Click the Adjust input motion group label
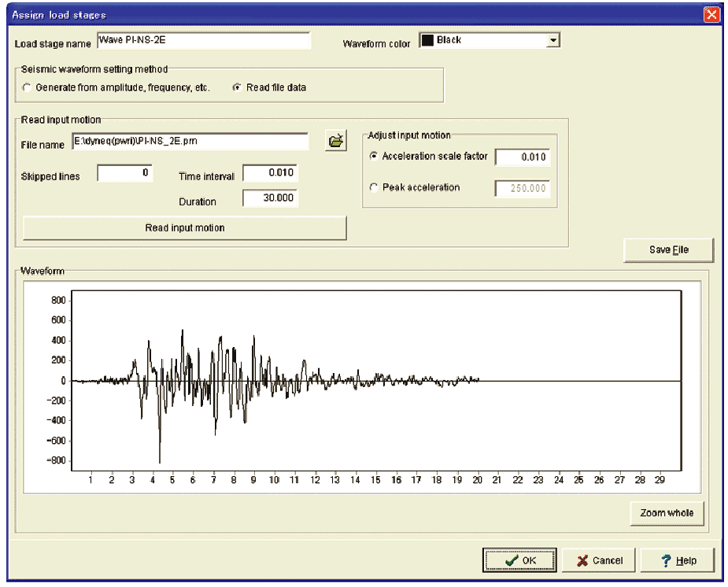This screenshot has height=587, width=728. (409, 135)
